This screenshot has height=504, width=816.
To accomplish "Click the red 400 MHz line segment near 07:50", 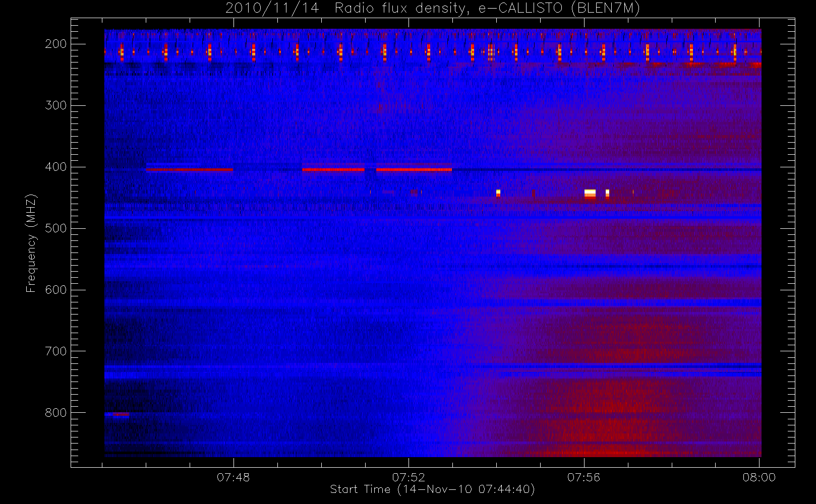I will [333, 170].
